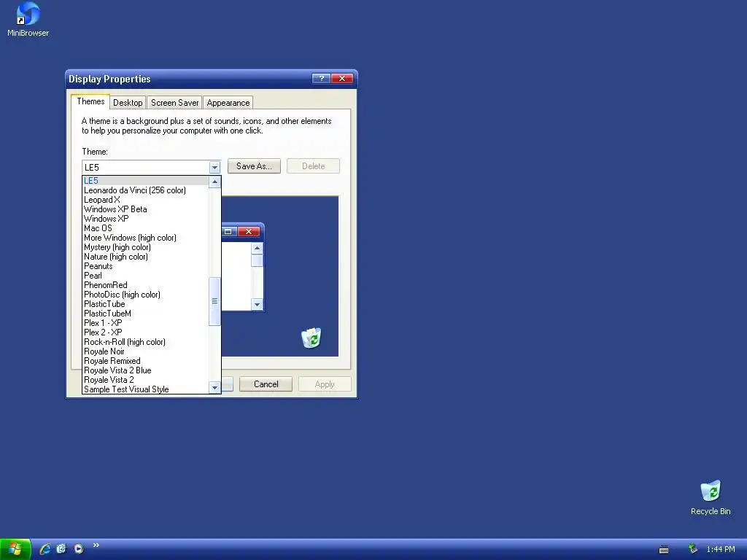Viewport: 747px width, 560px height.
Task: Click the Cancel button
Action: click(266, 384)
